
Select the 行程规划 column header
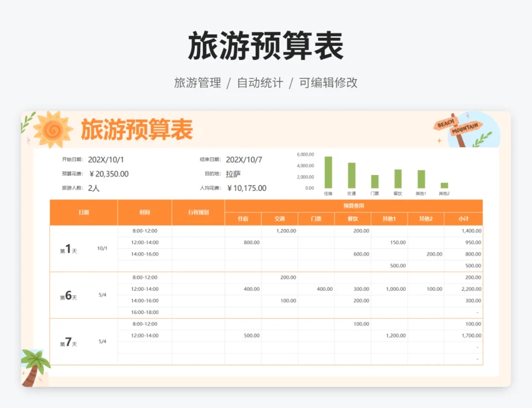coord(198,212)
